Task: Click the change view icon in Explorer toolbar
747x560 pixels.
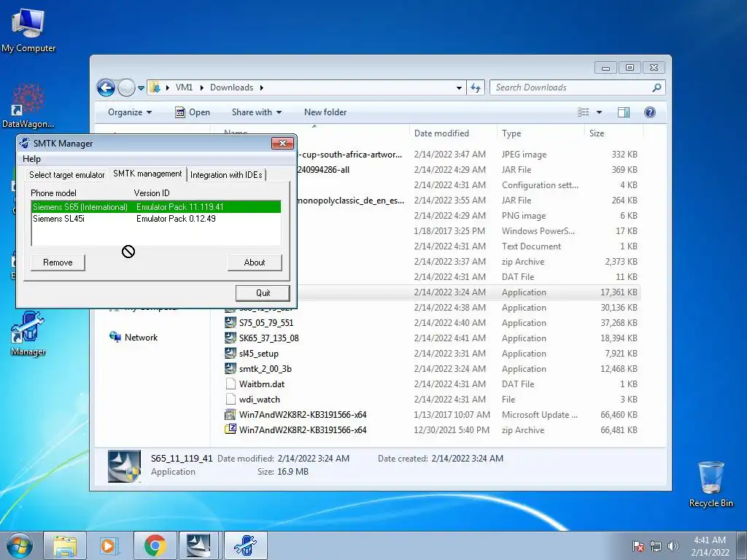Action: (584, 112)
